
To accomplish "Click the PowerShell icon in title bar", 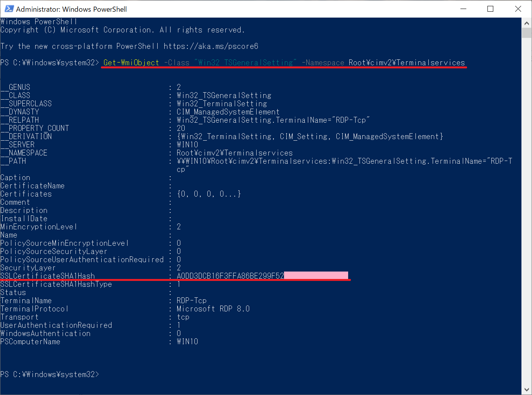I will 9,9.
